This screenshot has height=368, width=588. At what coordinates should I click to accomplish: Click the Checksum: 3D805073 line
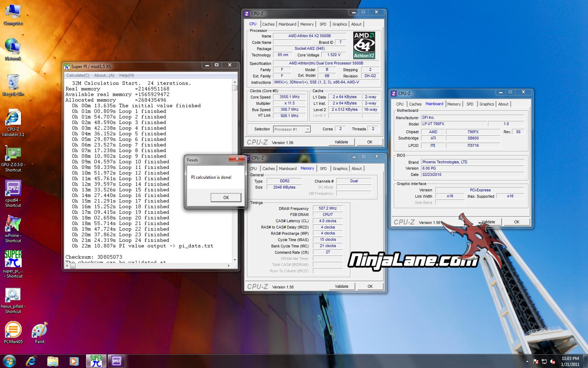point(94,257)
